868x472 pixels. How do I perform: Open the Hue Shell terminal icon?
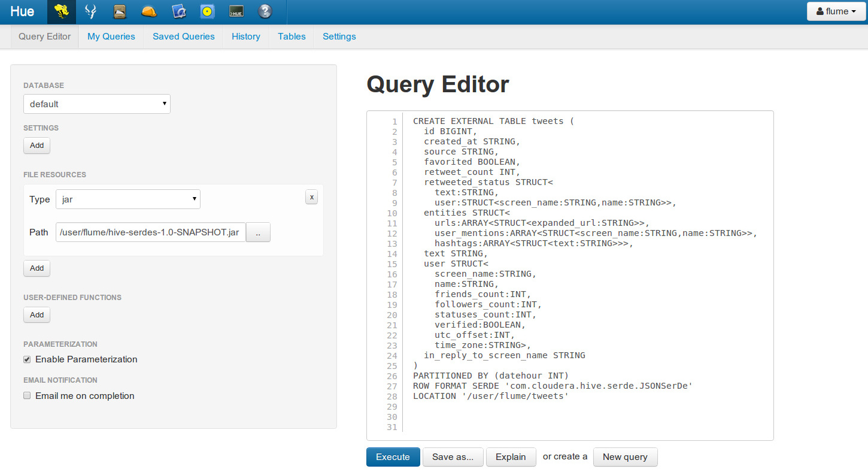pos(236,11)
